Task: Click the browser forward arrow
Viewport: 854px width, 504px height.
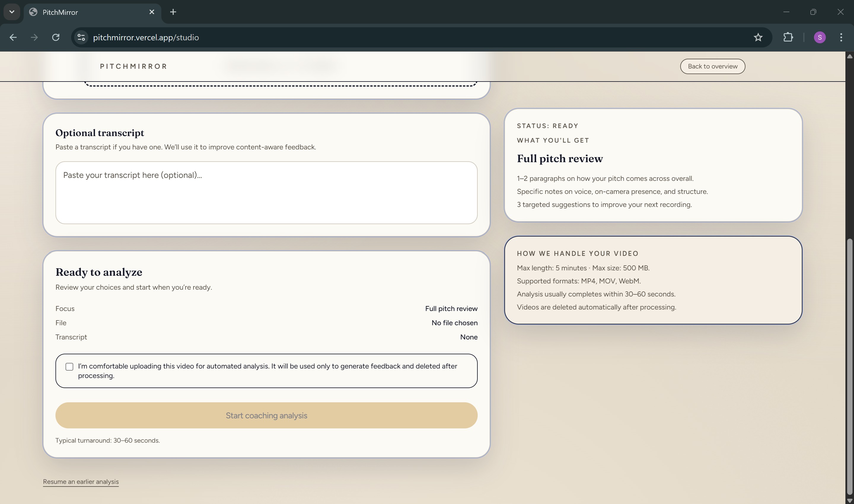Action: click(34, 37)
